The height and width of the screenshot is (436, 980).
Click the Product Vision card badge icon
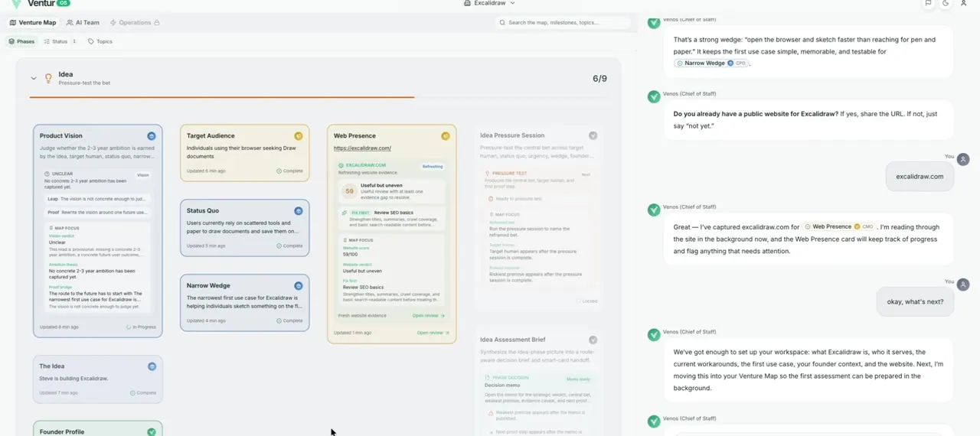pyautogui.click(x=152, y=136)
